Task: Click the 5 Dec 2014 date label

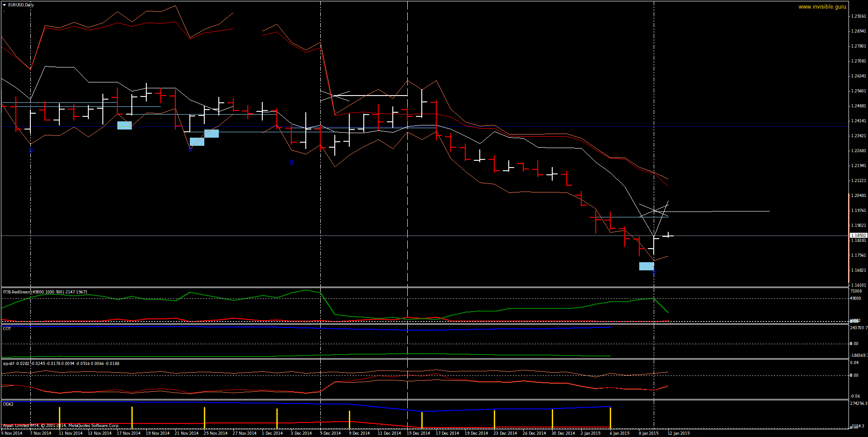Action: (x=330, y=433)
